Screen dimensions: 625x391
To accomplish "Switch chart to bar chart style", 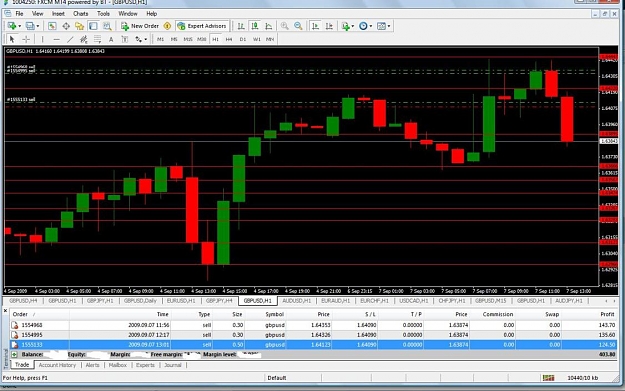I will [241, 26].
